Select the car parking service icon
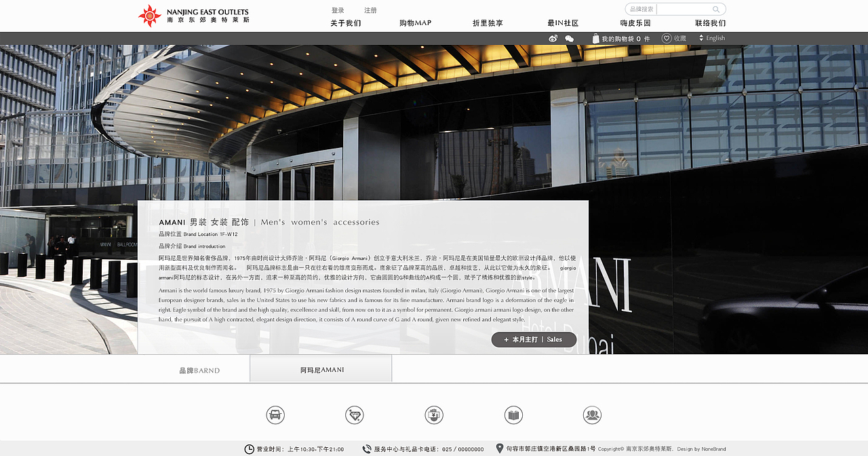The width and height of the screenshot is (868, 456). pos(276,415)
